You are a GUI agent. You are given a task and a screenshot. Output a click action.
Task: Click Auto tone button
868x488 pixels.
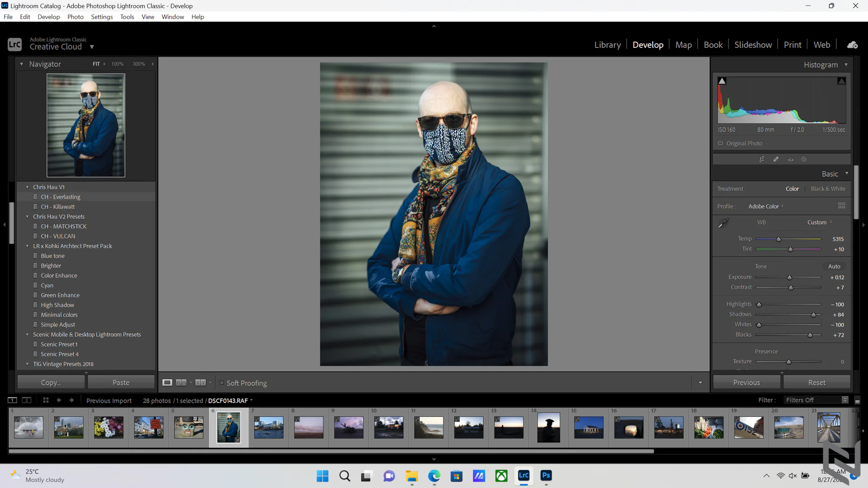coord(834,266)
